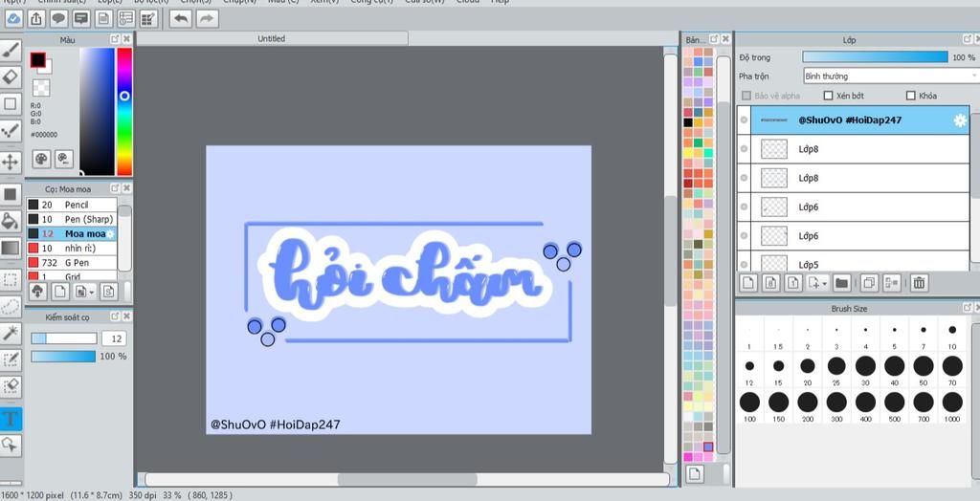Viewport: 980px width, 501px height.
Task: Click the transparent color swatch
Action: 41,87
